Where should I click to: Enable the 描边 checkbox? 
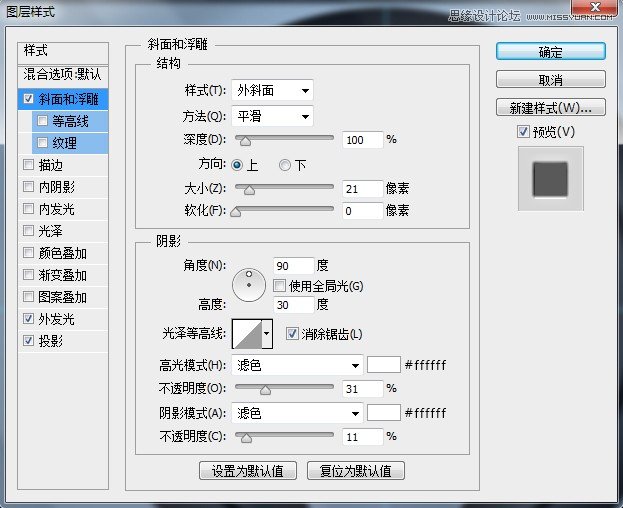pos(28,164)
